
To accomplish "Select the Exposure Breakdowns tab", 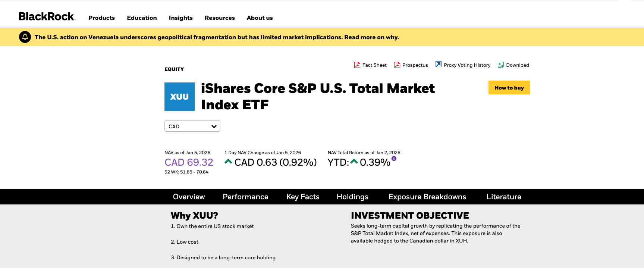I will [427, 197].
